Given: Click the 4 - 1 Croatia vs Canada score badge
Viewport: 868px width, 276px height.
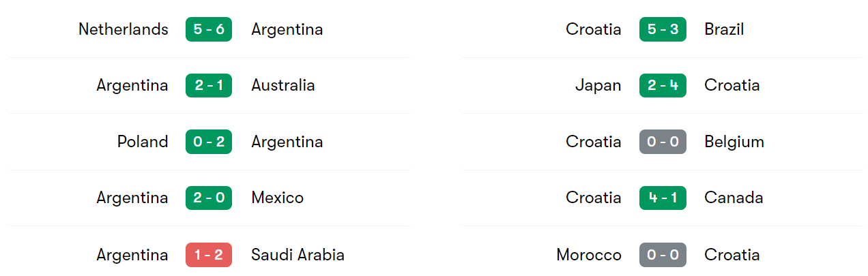Looking at the screenshot, I should coord(663,198).
